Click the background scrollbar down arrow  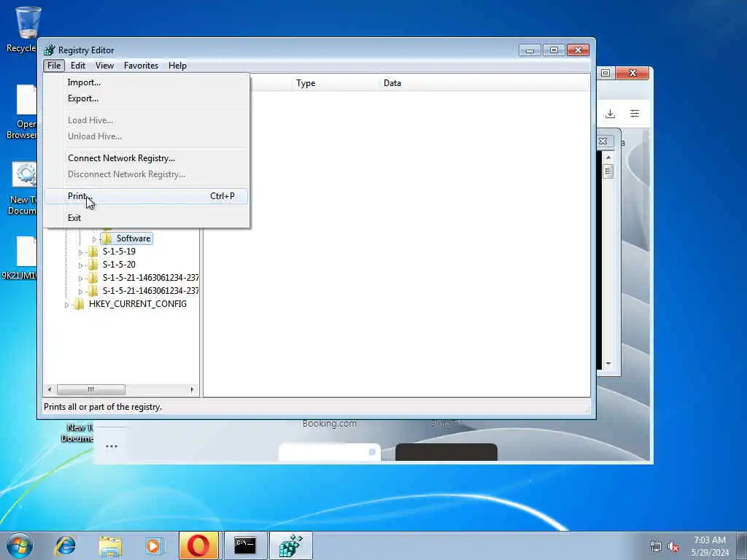click(608, 364)
